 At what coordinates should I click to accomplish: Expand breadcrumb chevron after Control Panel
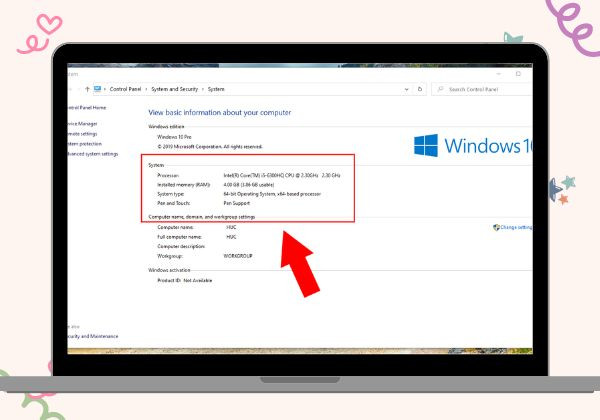146,89
